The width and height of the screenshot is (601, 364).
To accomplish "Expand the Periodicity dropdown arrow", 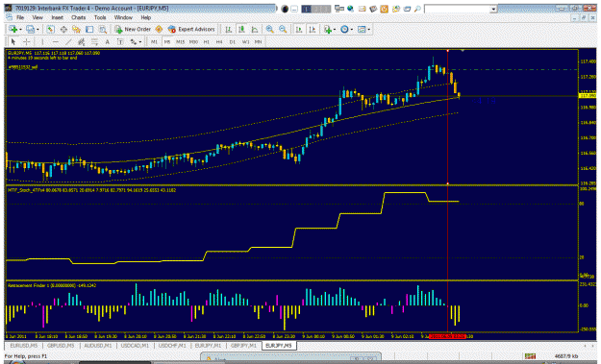I will coord(352,30).
